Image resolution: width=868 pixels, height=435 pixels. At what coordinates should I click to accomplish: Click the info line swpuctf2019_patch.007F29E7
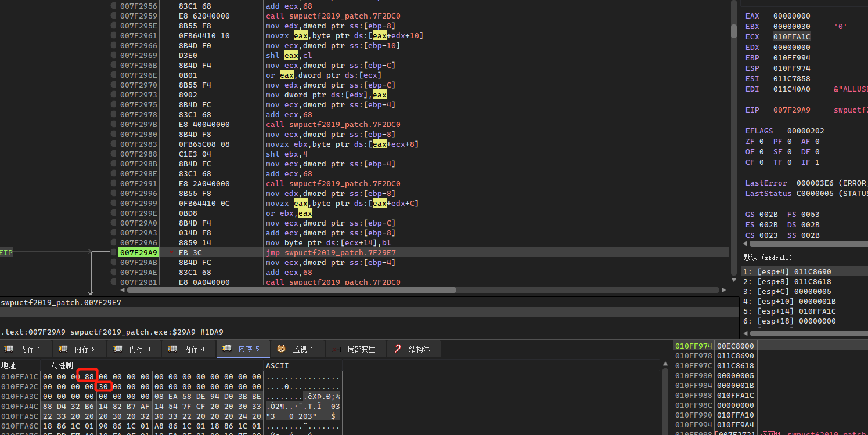(x=61, y=303)
